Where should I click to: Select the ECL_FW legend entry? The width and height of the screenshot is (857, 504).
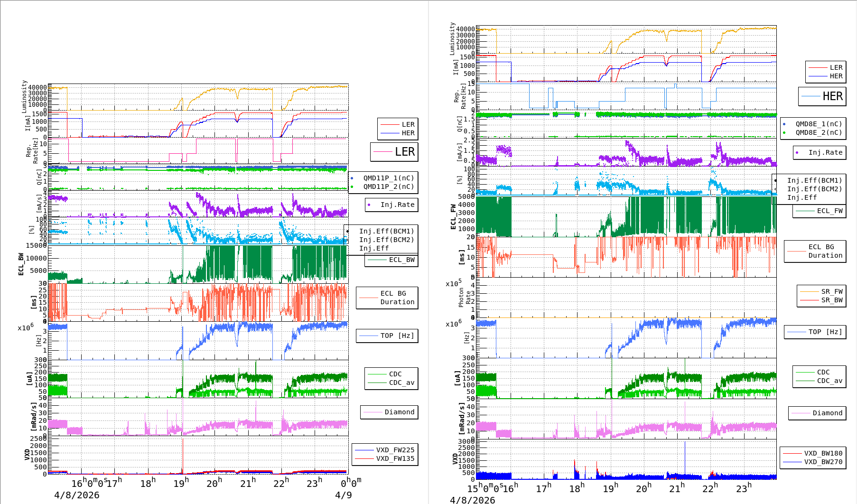pos(820,211)
